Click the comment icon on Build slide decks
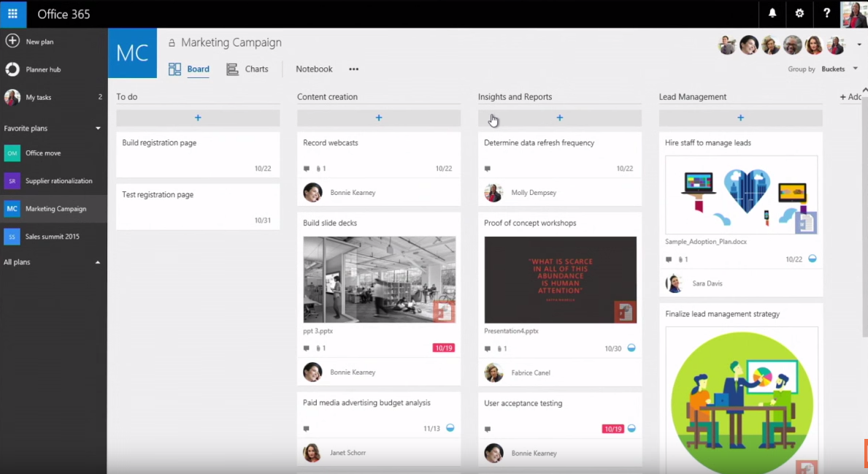Viewport: 868px width, 474px height. pos(307,348)
